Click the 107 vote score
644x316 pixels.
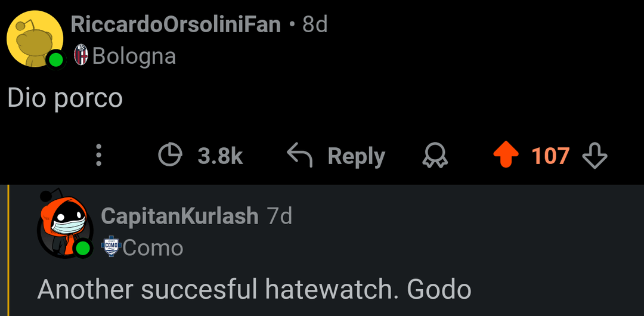(x=550, y=156)
